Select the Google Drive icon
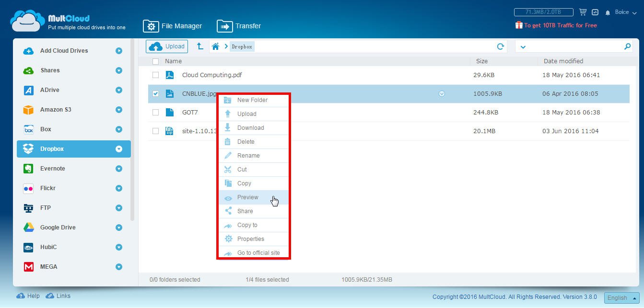This screenshot has width=644, height=308. tap(28, 228)
